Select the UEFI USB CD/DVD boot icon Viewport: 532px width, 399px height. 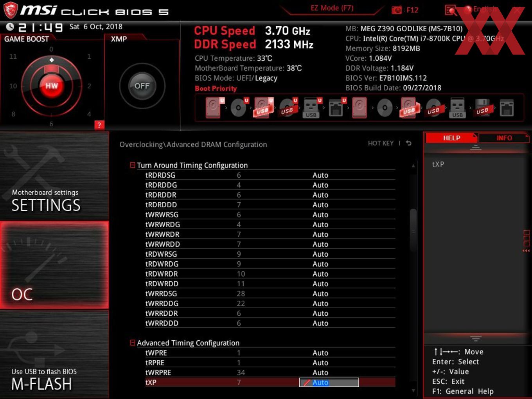coord(288,108)
